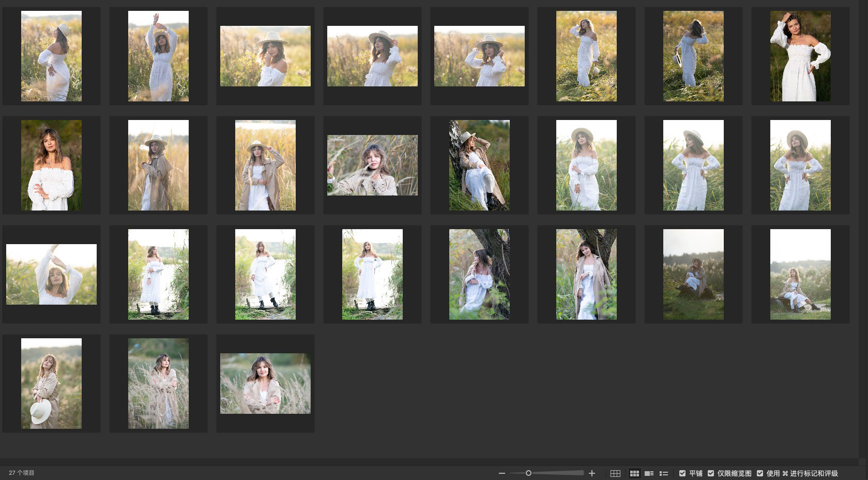Select the last landscape portrait with crossed arms
Image resolution: width=868 pixels, height=480 pixels.
click(265, 383)
